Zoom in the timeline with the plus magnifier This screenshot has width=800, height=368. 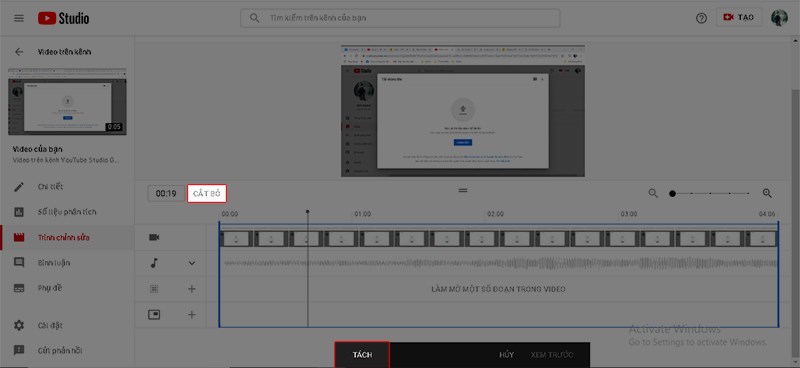click(767, 193)
